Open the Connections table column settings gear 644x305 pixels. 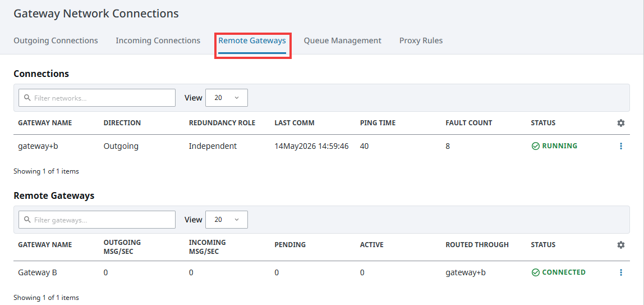620,123
